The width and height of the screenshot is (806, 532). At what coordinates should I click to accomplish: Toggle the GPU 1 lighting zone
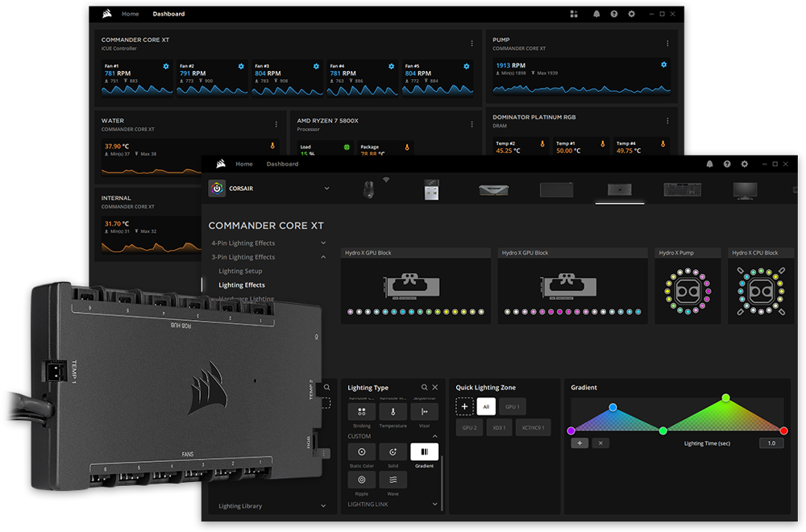pyautogui.click(x=512, y=406)
